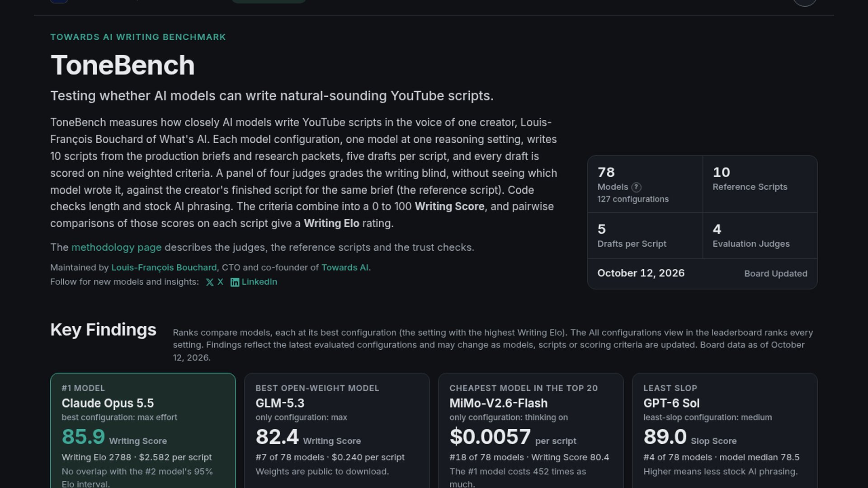868x488 pixels.
Task: Click 'Writing Elo 2788 · $2.582 per script'
Action: pos(137,458)
